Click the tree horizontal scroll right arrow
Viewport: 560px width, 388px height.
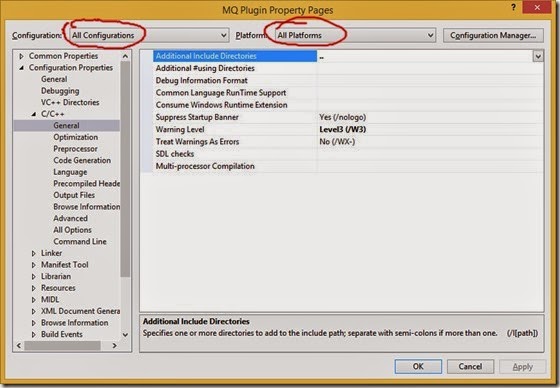[114, 345]
